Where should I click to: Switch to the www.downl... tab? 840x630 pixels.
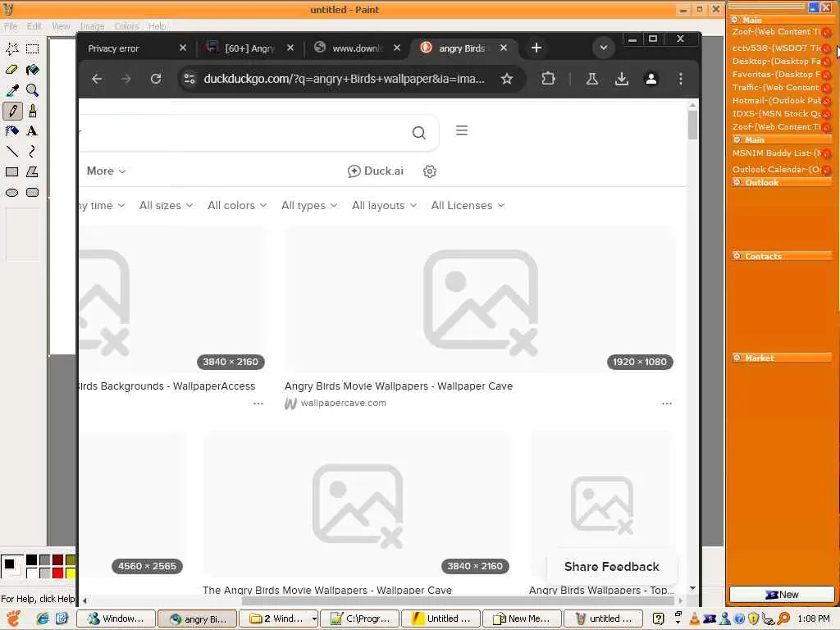point(358,48)
